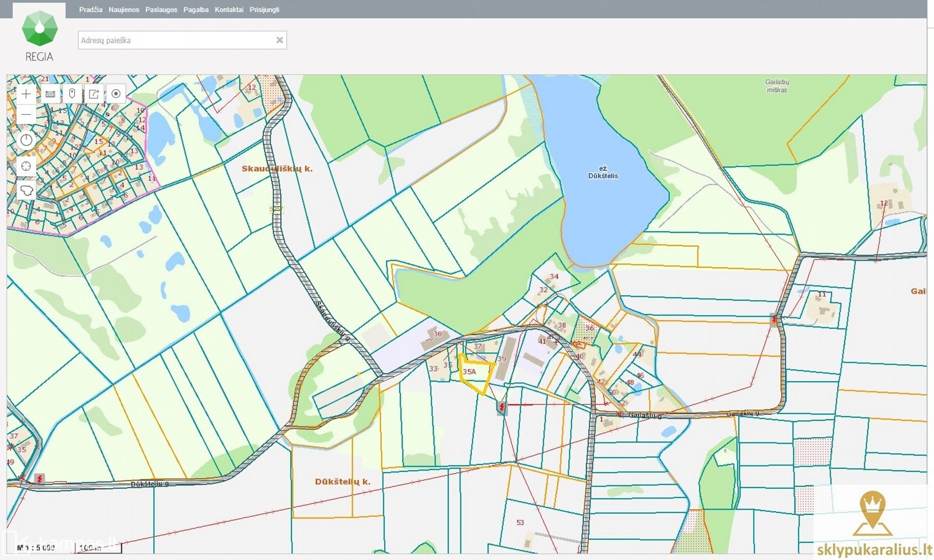Open the share map link tool
This screenshot has height=560, width=934.
pos(94,94)
